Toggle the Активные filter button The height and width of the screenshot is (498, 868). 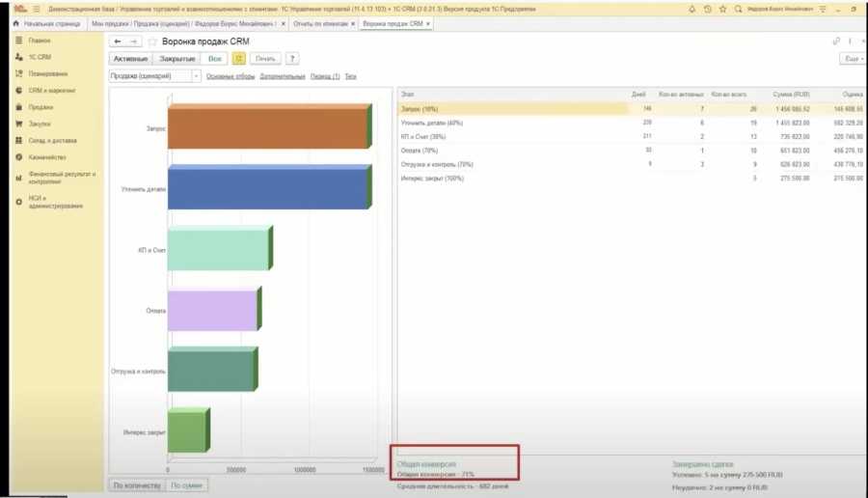tap(131, 59)
